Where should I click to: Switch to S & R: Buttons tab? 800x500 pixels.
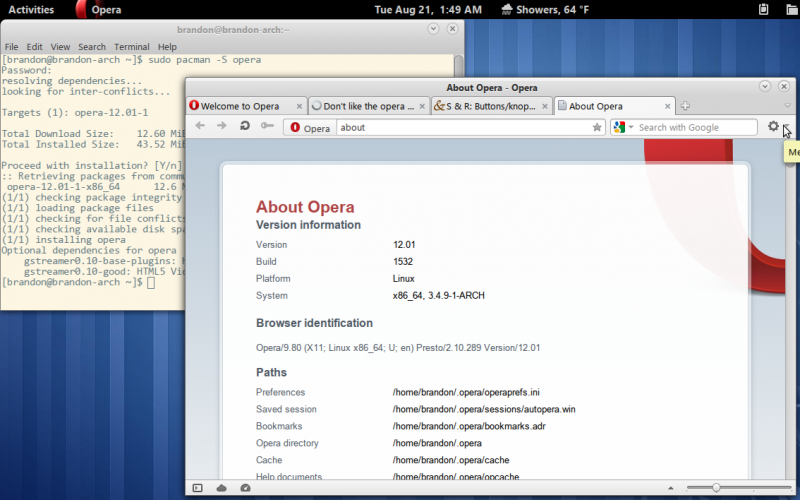click(x=492, y=106)
